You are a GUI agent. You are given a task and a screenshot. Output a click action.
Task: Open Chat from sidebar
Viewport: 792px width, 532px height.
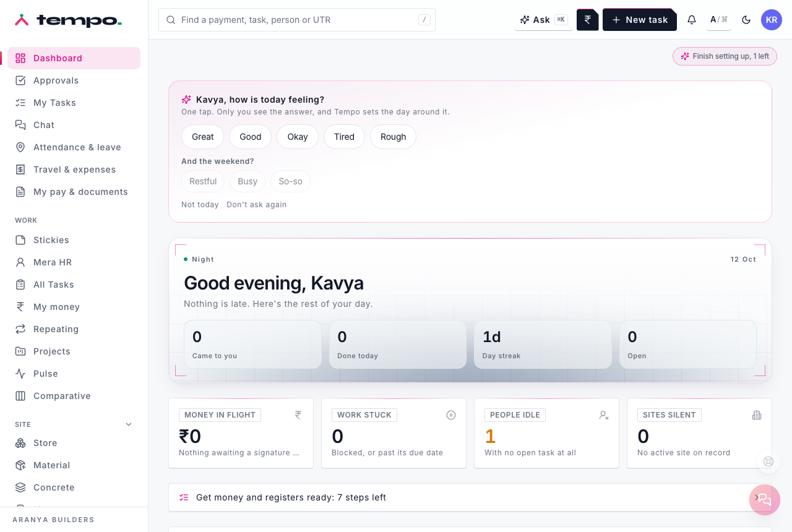74,125
